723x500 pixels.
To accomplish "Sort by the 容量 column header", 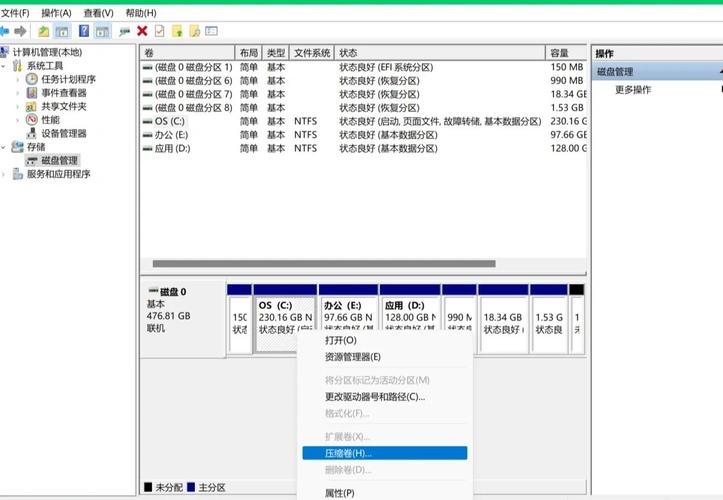I will pyautogui.click(x=567, y=53).
